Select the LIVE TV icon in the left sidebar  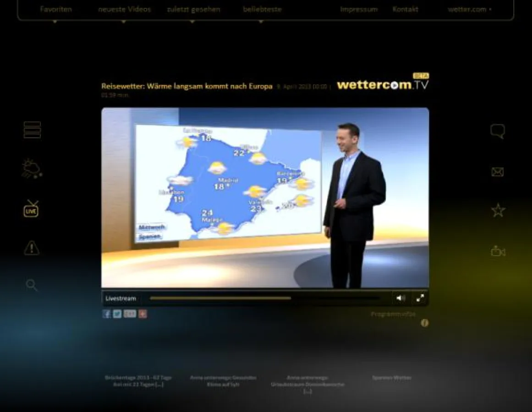pos(31,210)
